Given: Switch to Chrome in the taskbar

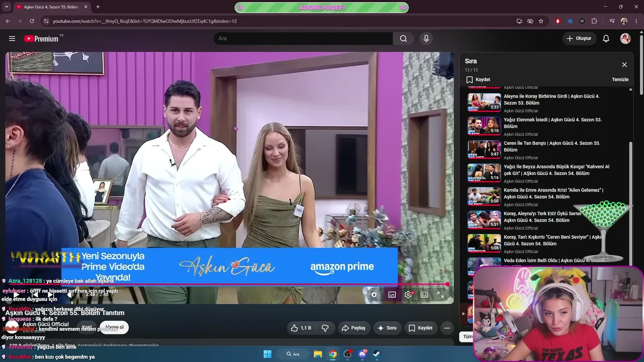Looking at the screenshot, I should pos(333,354).
